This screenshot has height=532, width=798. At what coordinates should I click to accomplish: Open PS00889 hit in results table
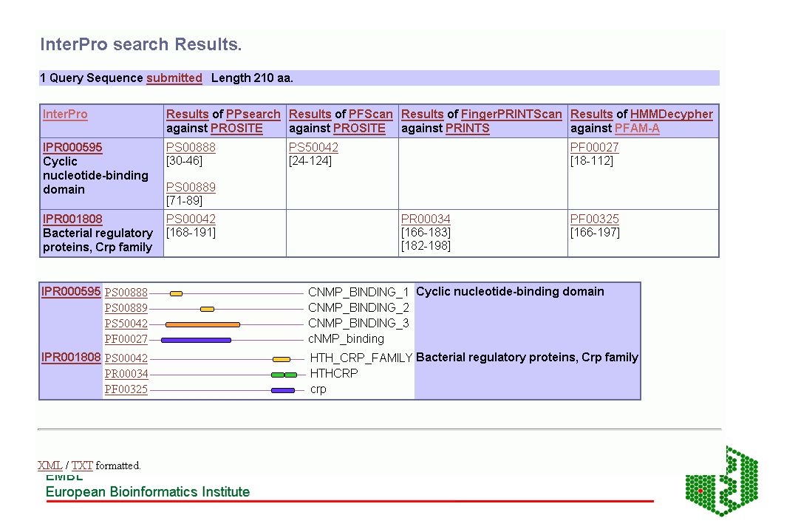pyautogui.click(x=191, y=187)
